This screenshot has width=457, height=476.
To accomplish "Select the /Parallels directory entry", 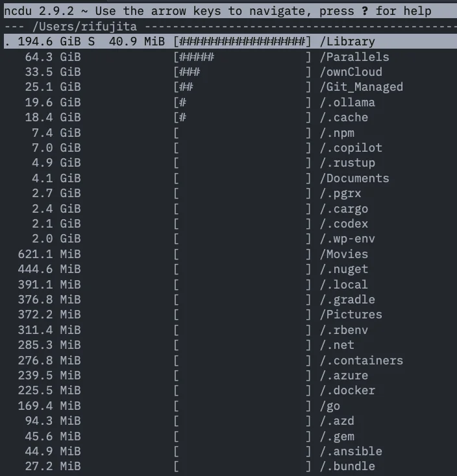I will point(354,57).
